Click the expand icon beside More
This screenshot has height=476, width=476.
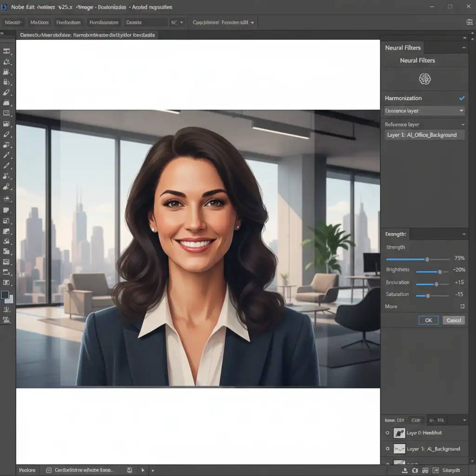[x=462, y=306]
